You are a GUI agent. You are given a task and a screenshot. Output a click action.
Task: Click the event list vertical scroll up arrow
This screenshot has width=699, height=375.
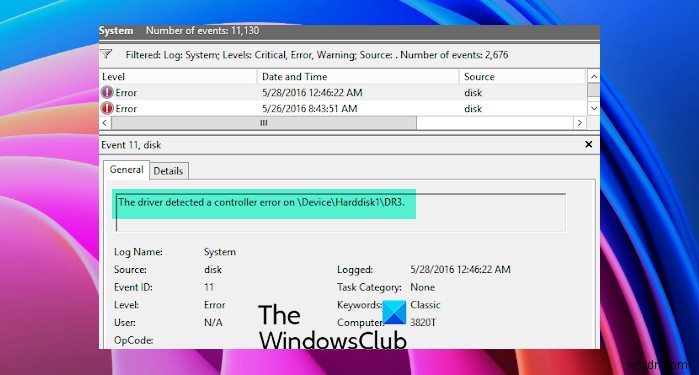click(x=593, y=77)
